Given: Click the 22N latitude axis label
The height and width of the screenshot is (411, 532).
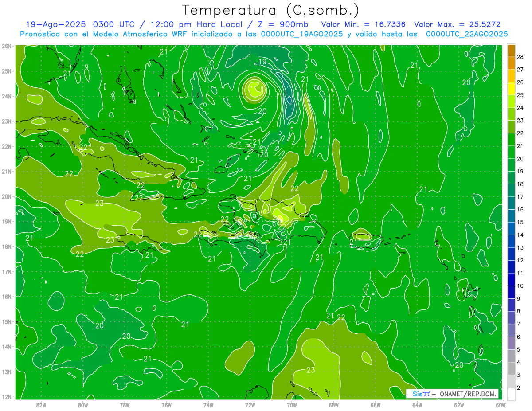Looking at the screenshot, I should tap(7, 146).
